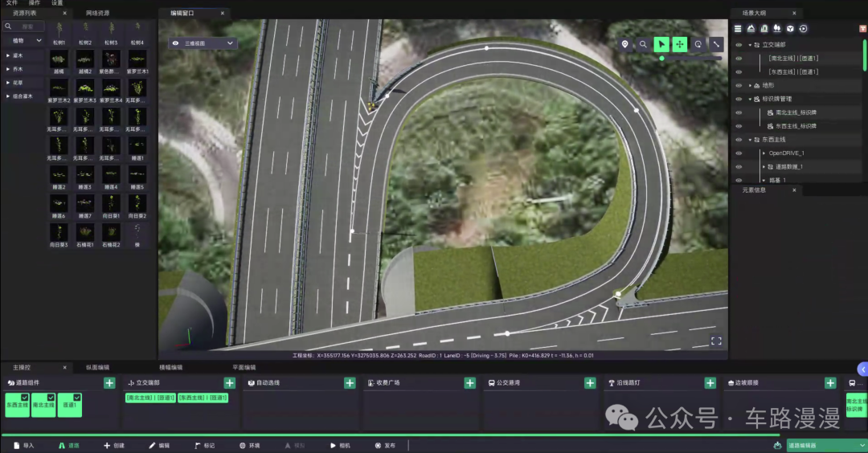Click the building filter icon in 场景大纲
Viewport: 868px width, 453px height.
(764, 29)
